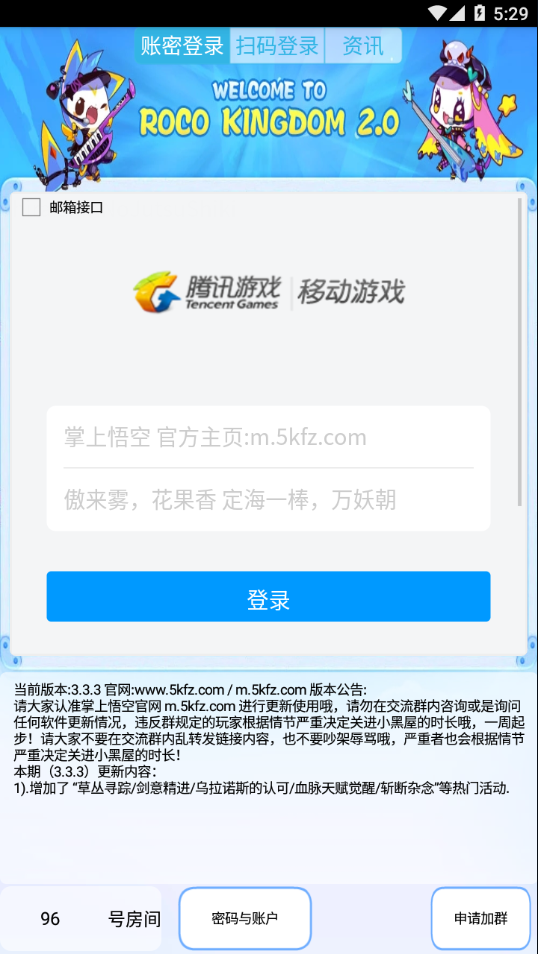Tap the 申请加群 button
Viewport: 538px width, 954px height.
pyautogui.click(x=481, y=918)
